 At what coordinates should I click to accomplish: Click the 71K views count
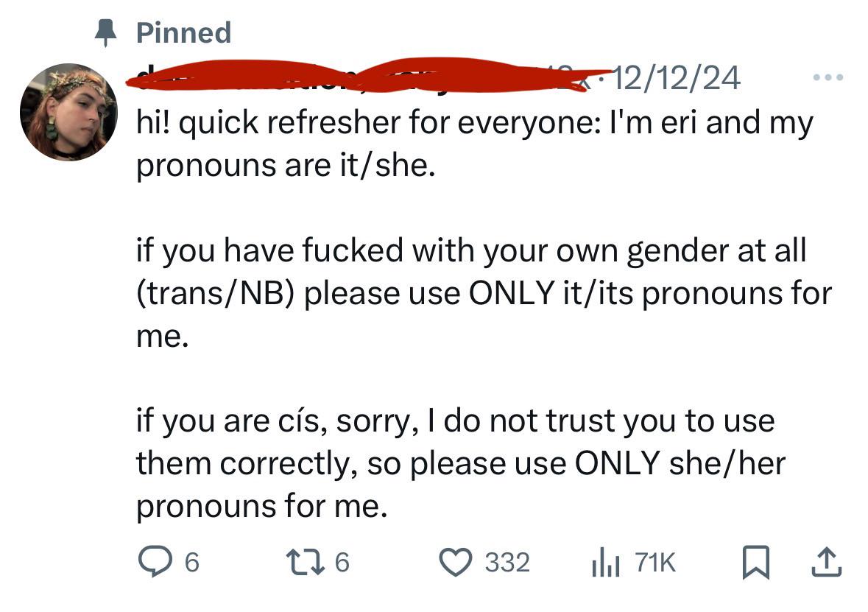(655, 563)
